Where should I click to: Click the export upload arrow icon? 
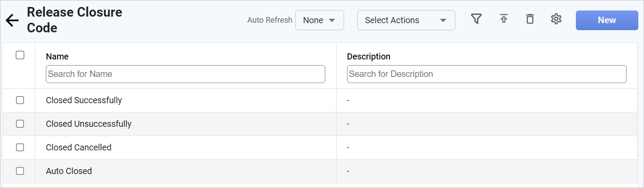coord(503,19)
